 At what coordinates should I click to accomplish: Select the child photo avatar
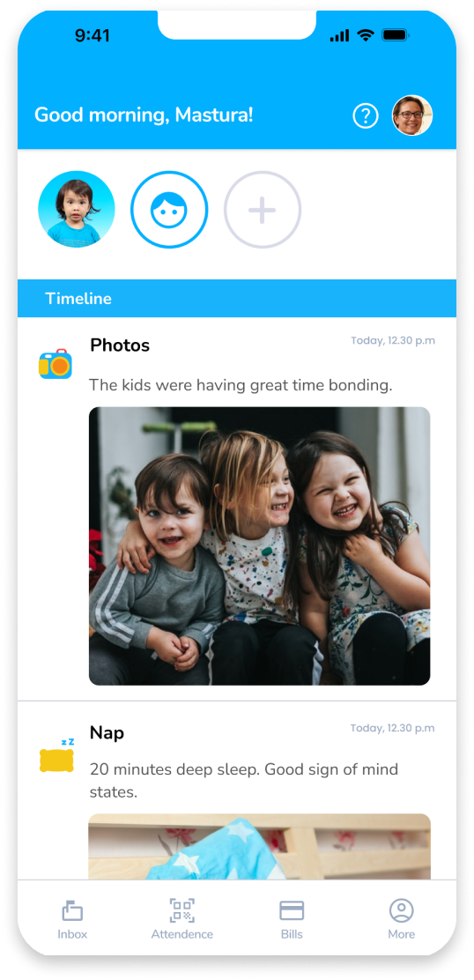click(76, 210)
